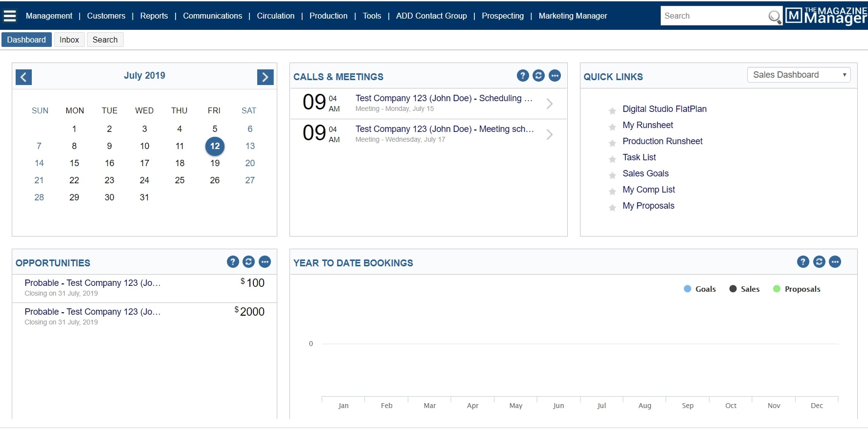The image size is (868, 431).
Task: Open help for Calls & Meetings
Action: click(x=523, y=76)
